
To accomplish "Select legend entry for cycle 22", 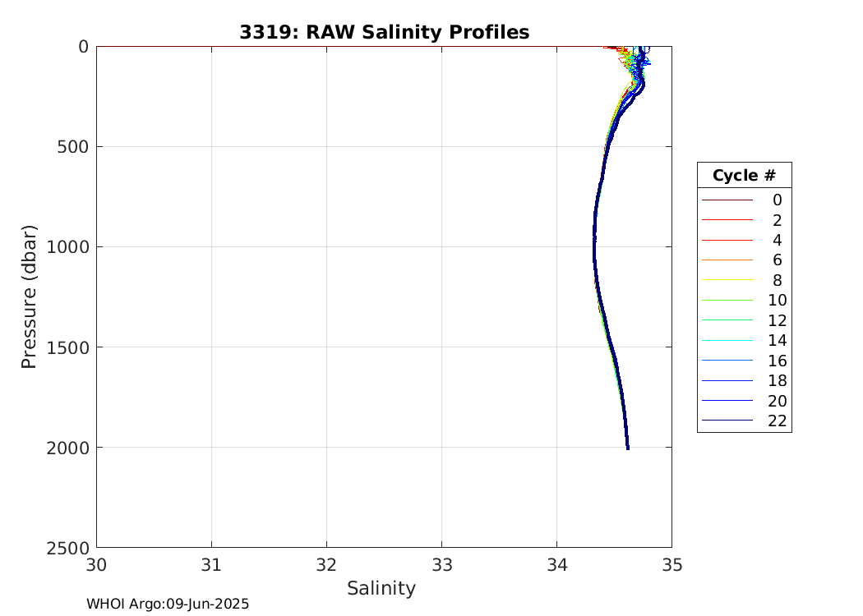I will click(744, 421).
